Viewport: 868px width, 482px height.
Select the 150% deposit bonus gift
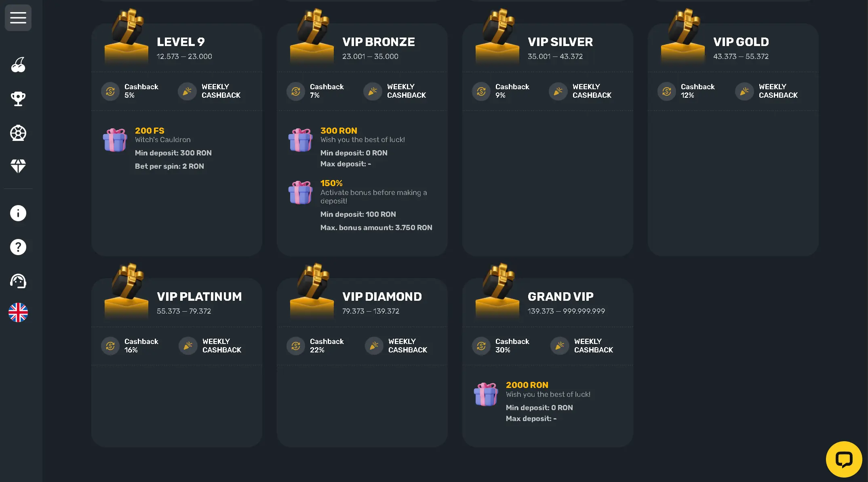pyautogui.click(x=300, y=193)
